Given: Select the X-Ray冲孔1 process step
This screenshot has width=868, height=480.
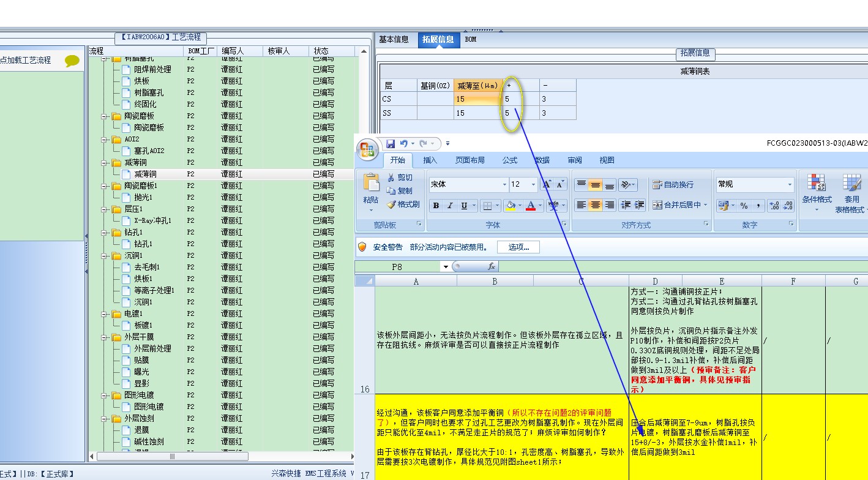Looking at the screenshot, I should click(152, 220).
